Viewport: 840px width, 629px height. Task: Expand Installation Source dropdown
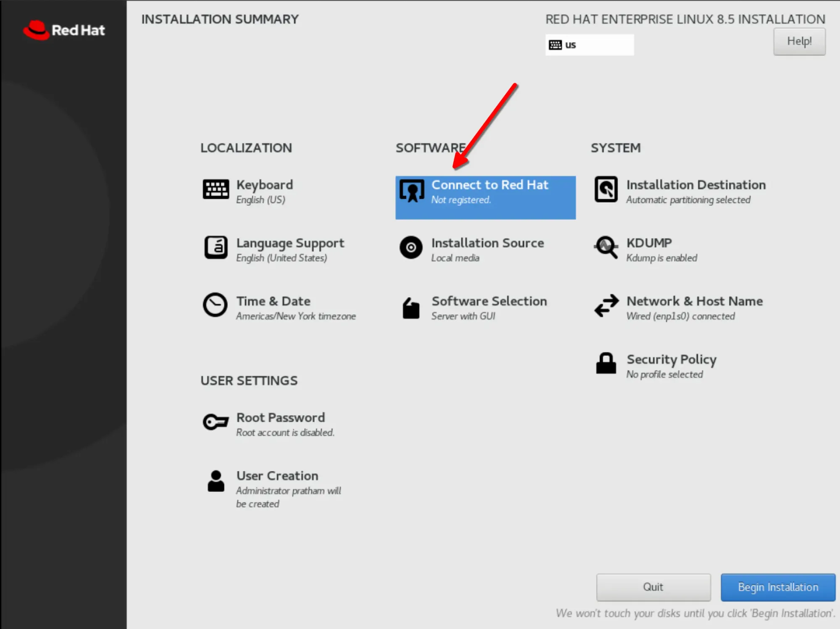tap(486, 250)
